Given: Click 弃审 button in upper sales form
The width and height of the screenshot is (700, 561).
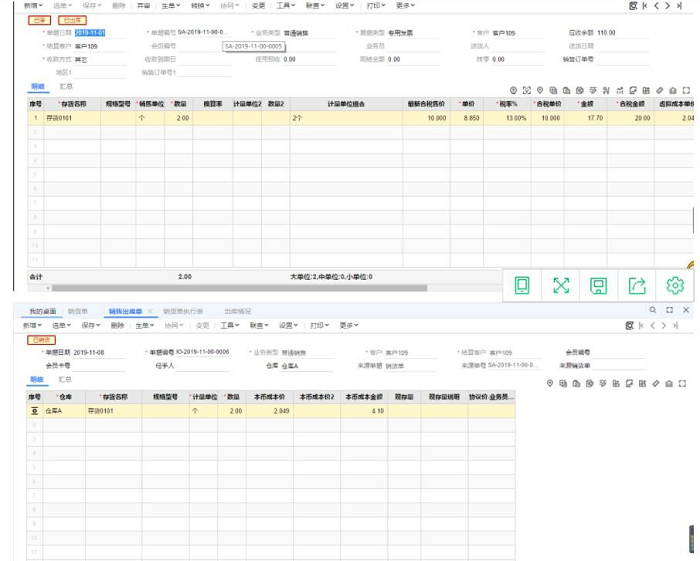Looking at the screenshot, I should tap(143, 5).
